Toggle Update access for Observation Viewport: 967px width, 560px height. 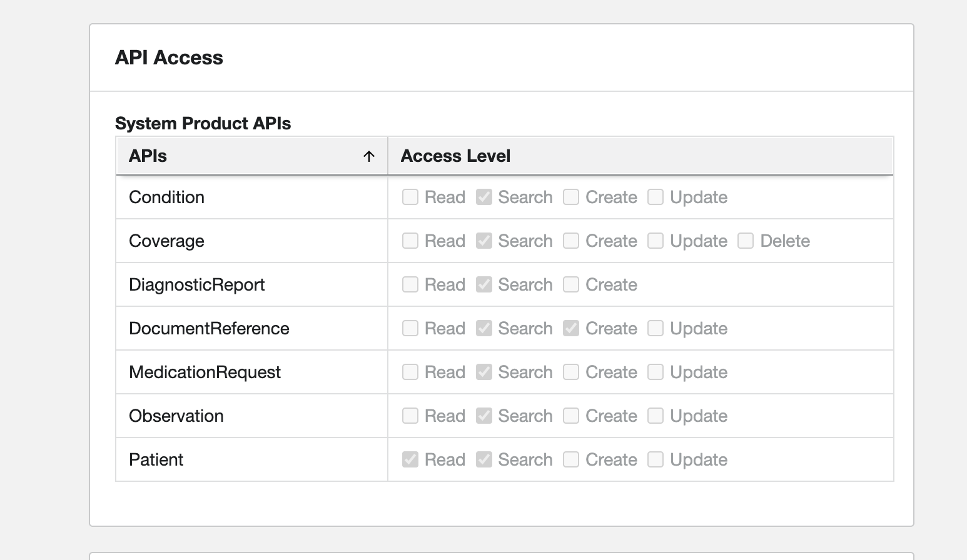pos(656,416)
